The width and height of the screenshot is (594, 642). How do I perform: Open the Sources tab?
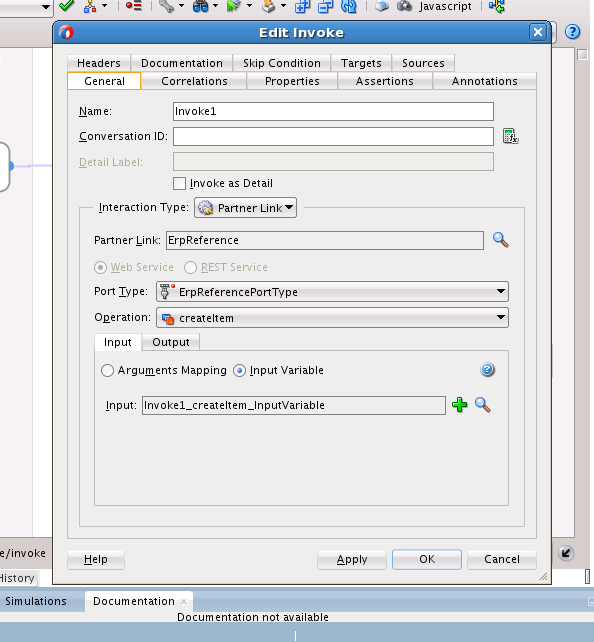[x=423, y=63]
